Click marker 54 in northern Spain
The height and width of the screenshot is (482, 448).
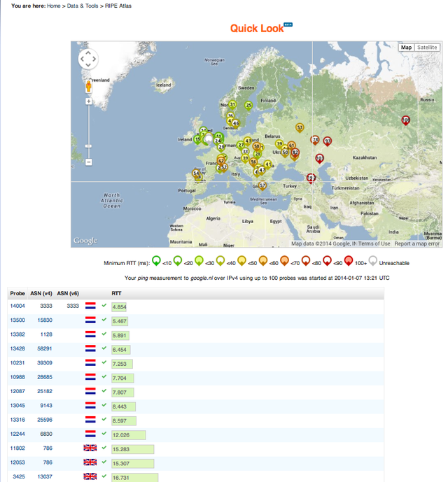(x=196, y=173)
